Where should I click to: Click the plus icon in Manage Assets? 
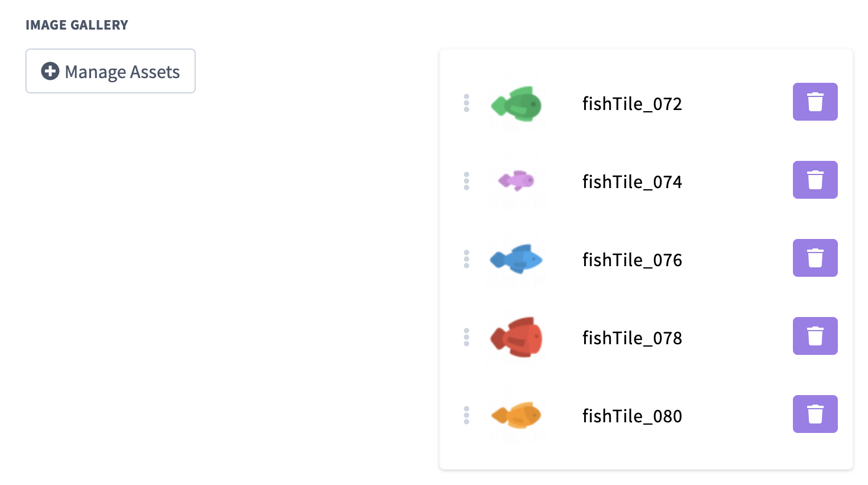[50, 71]
